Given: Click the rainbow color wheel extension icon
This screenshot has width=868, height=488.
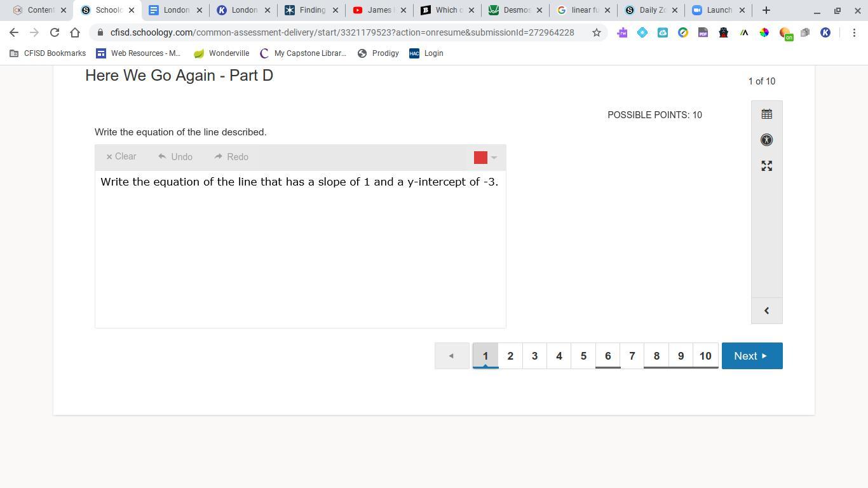Looking at the screenshot, I should click(x=764, y=32).
